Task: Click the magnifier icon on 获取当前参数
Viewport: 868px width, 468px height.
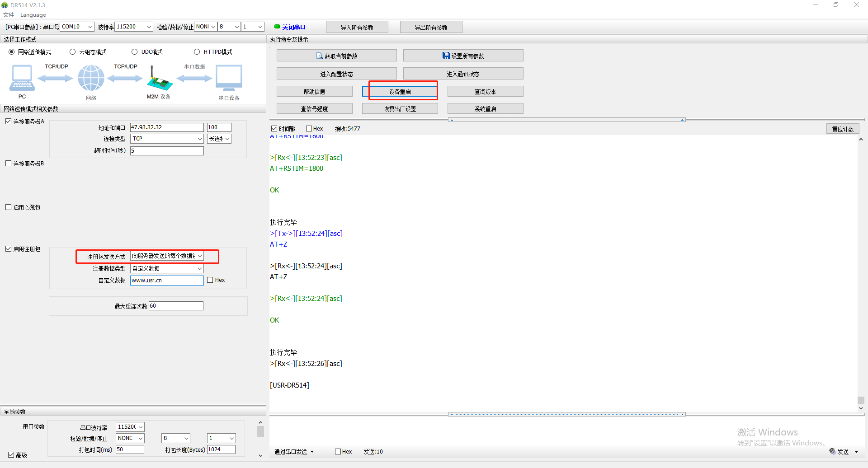Action: [x=320, y=56]
